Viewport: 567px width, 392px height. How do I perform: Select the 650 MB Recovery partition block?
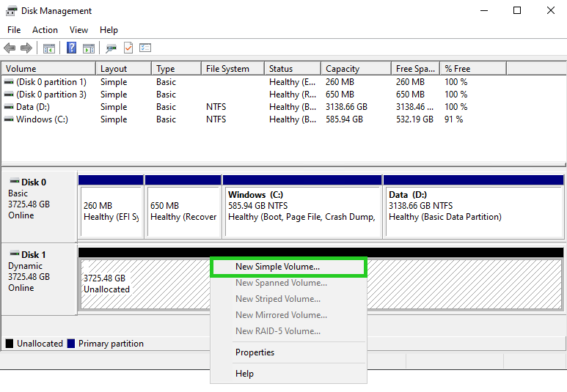point(183,211)
